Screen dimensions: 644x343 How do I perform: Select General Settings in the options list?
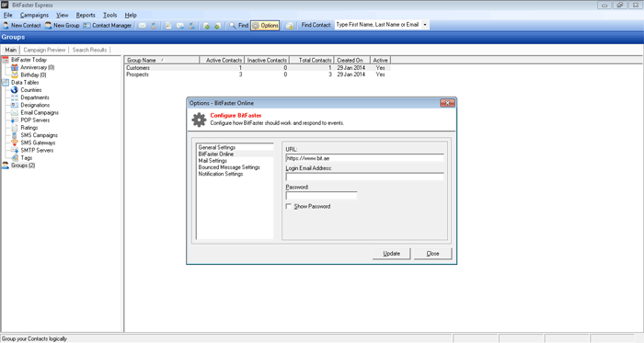click(x=217, y=147)
